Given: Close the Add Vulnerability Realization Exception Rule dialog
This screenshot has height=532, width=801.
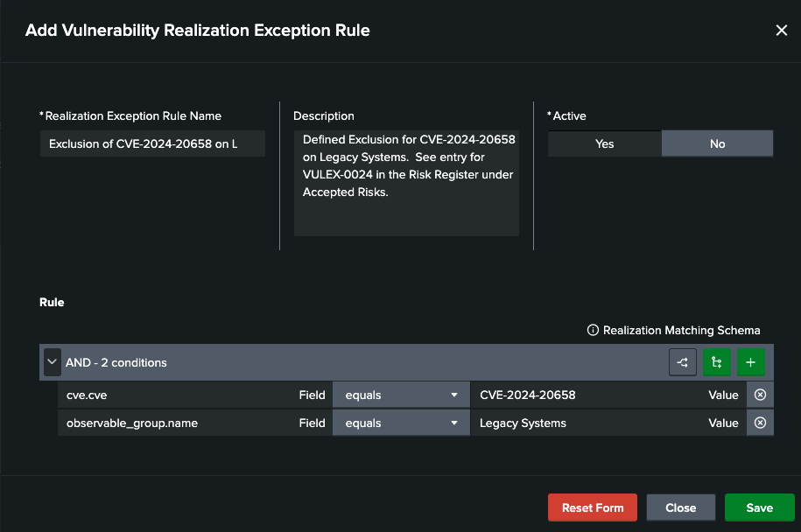Looking at the screenshot, I should (x=781, y=29).
